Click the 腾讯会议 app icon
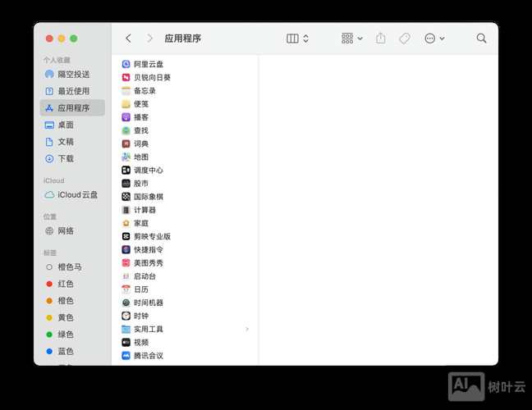The width and height of the screenshot is (532, 410). point(126,355)
